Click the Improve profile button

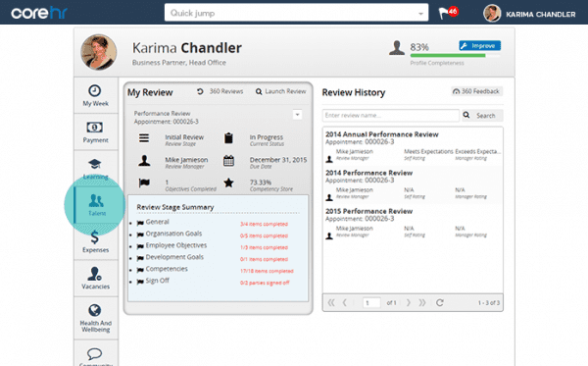[x=479, y=46]
